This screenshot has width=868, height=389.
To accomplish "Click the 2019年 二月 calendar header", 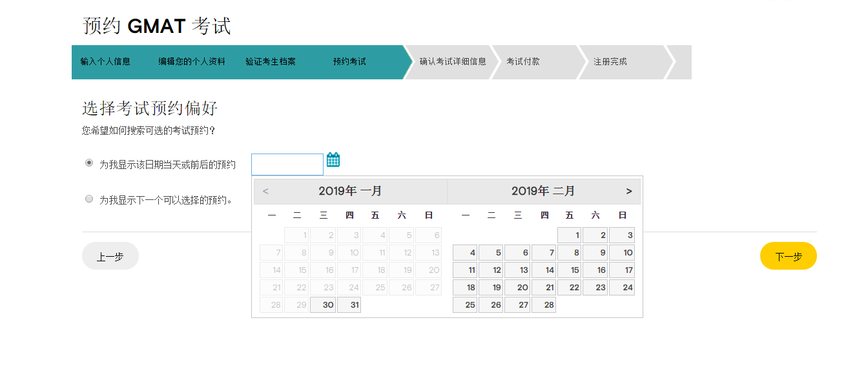I will coord(544,190).
